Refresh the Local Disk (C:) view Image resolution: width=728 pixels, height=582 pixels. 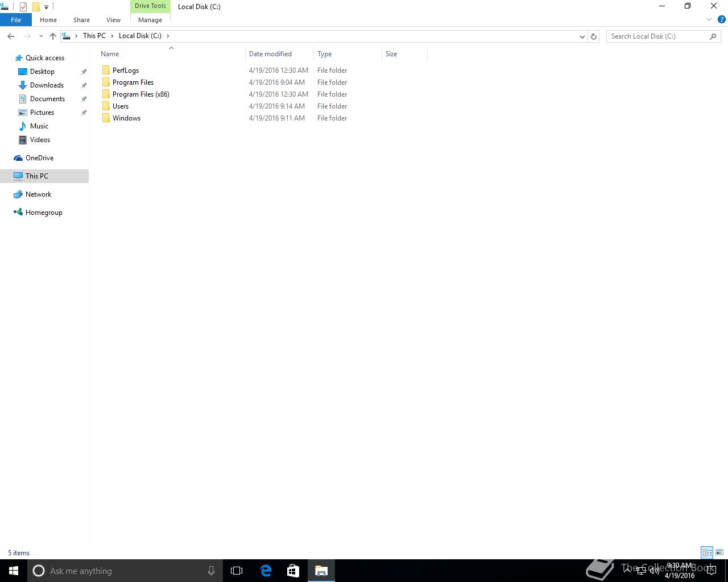pyautogui.click(x=594, y=36)
